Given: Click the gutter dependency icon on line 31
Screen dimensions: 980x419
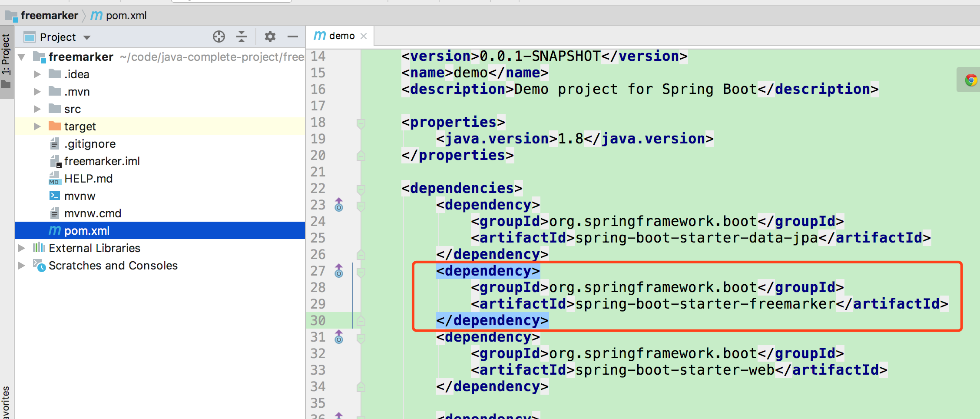Looking at the screenshot, I should click(339, 337).
